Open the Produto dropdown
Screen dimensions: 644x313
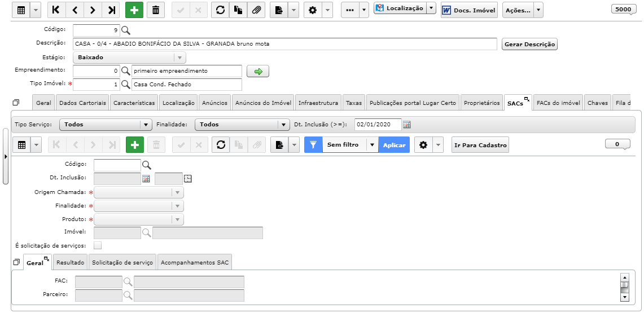(x=139, y=219)
